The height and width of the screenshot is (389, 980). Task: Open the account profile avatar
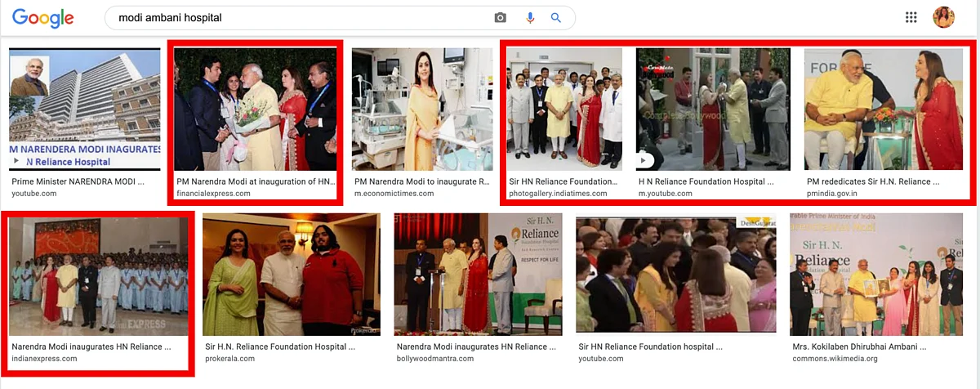[x=944, y=17]
